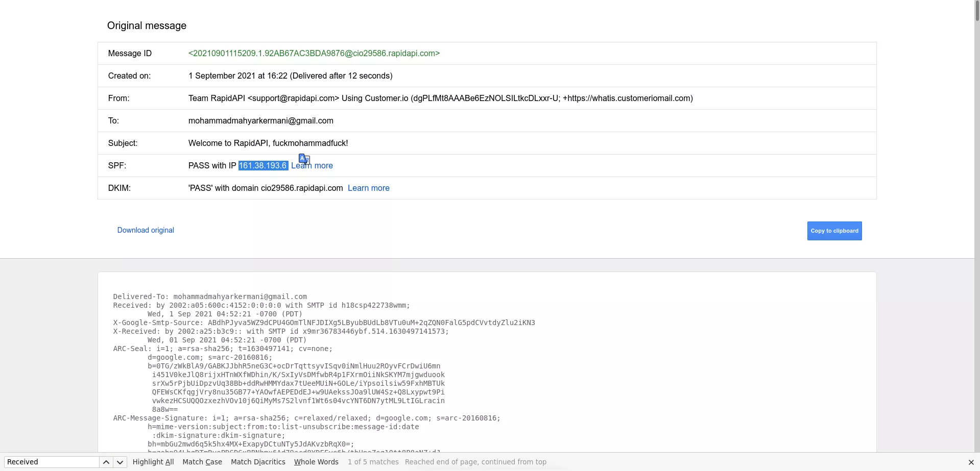This screenshot has height=471, width=980.
Task: Click the 'Message ID' row label
Action: pyautogui.click(x=130, y=54)
